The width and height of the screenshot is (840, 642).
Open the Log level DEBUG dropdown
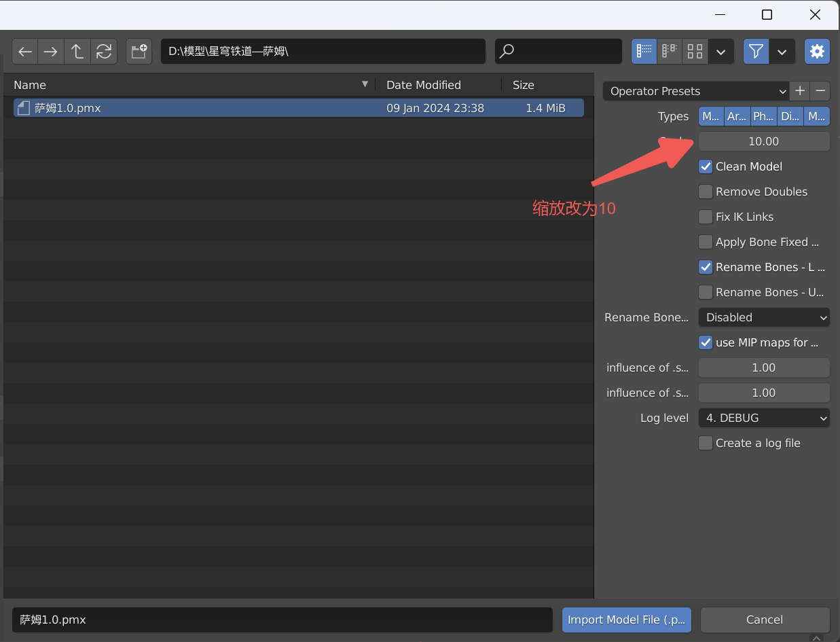coord(764,418)
